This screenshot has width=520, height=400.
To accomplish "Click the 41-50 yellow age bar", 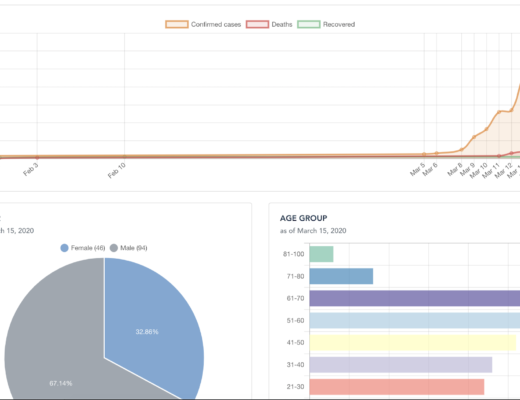I will pyautogui.click(x=413, y=342).
